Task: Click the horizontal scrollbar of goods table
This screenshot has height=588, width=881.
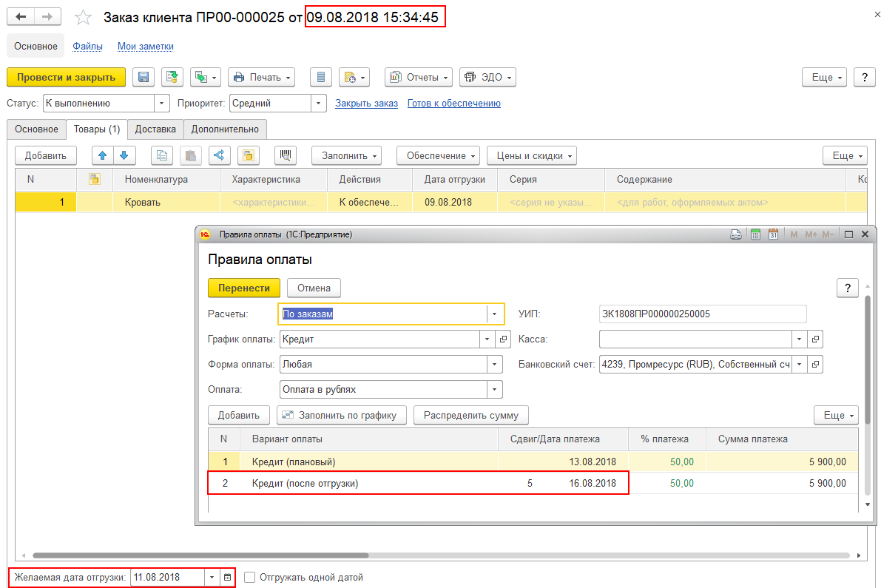Action: [200, 555]
